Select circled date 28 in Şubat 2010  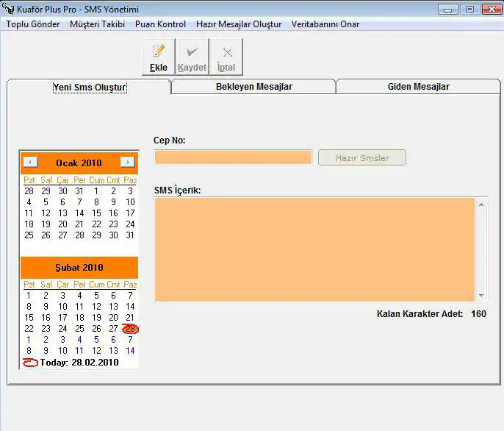130,329
